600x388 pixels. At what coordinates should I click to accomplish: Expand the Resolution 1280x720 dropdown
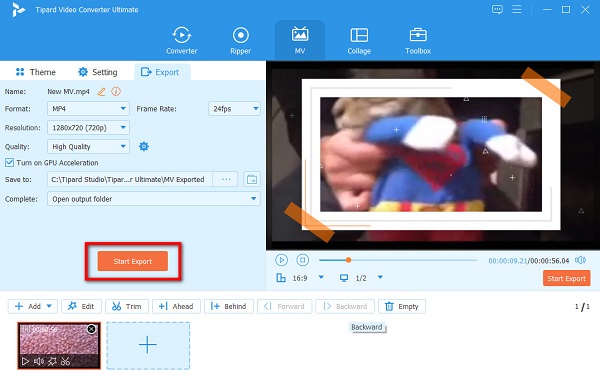click(x=88, y=127)
